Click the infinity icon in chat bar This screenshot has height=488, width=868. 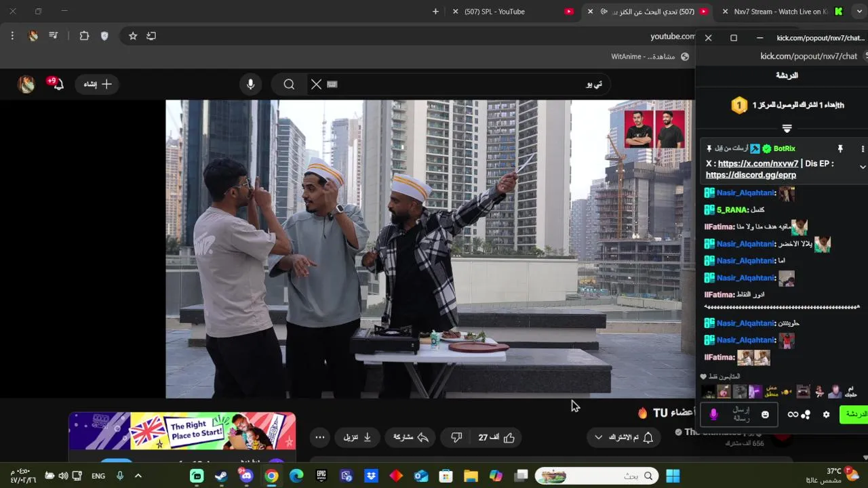792,414
